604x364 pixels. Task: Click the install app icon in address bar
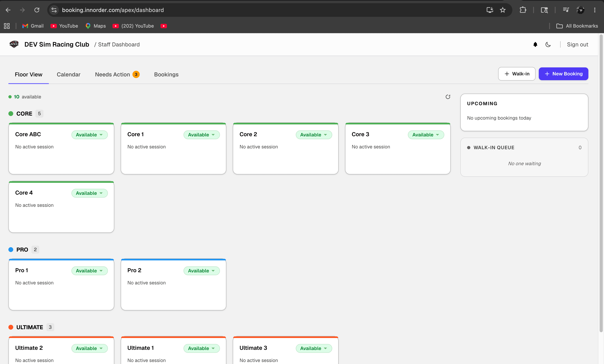pyautogui.click(x=490, y=10)
